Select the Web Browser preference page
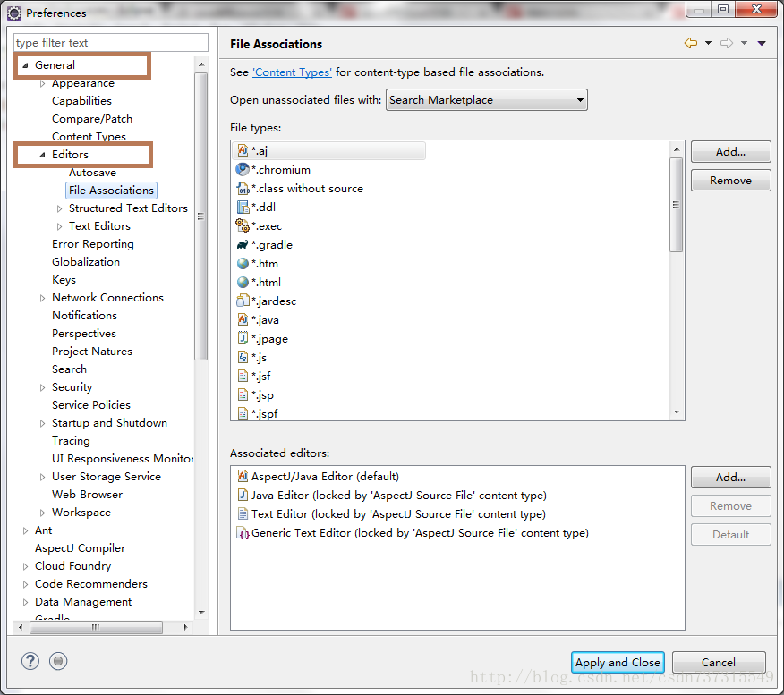The width and height of the screenshot is (784, 695). [87, 494]
